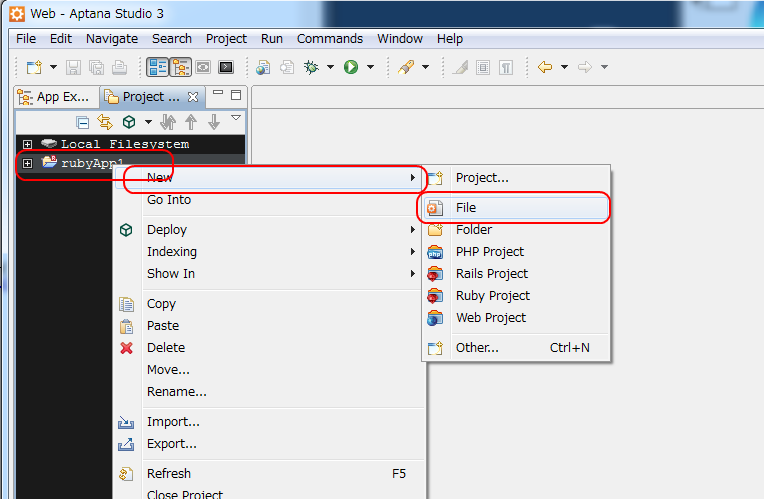Close the Project Explorer tab

193,97
